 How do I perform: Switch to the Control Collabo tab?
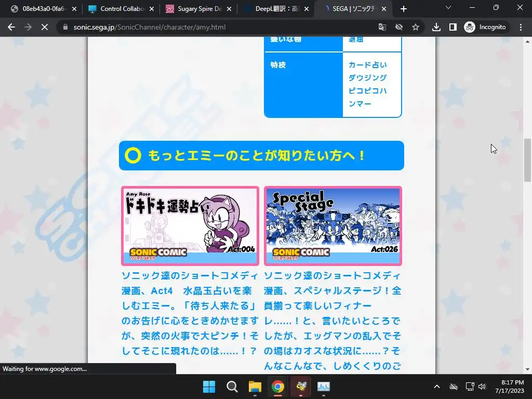[x=121, y=9]
